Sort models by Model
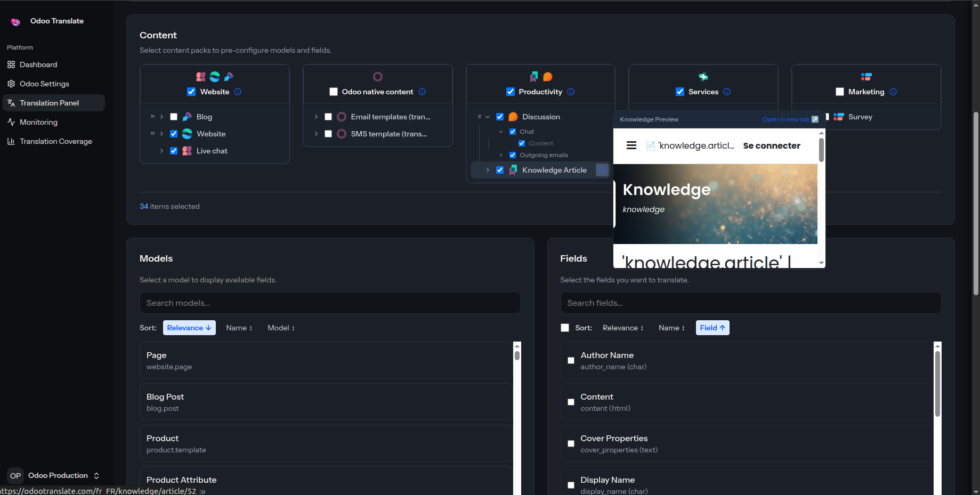 [281, 328]
